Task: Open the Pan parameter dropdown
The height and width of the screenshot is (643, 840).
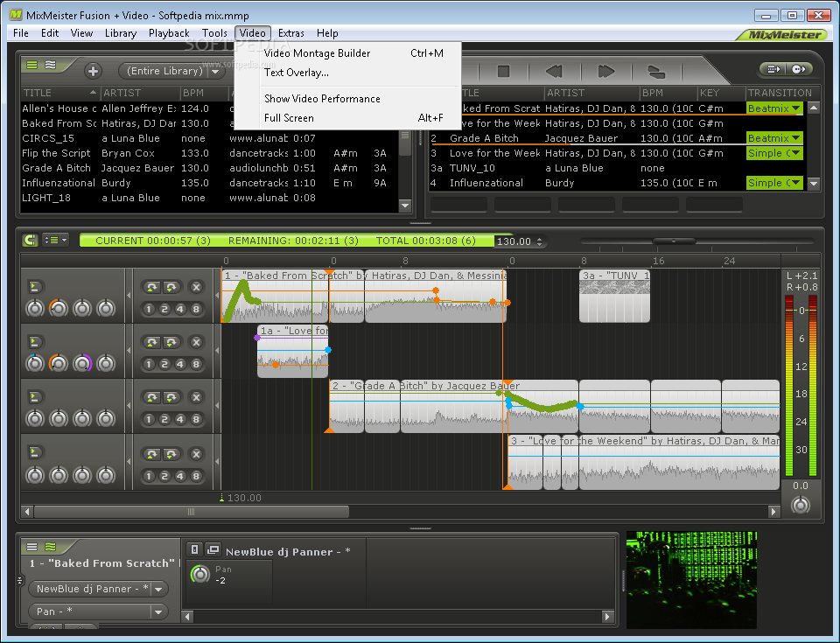Action: point(98,612)
